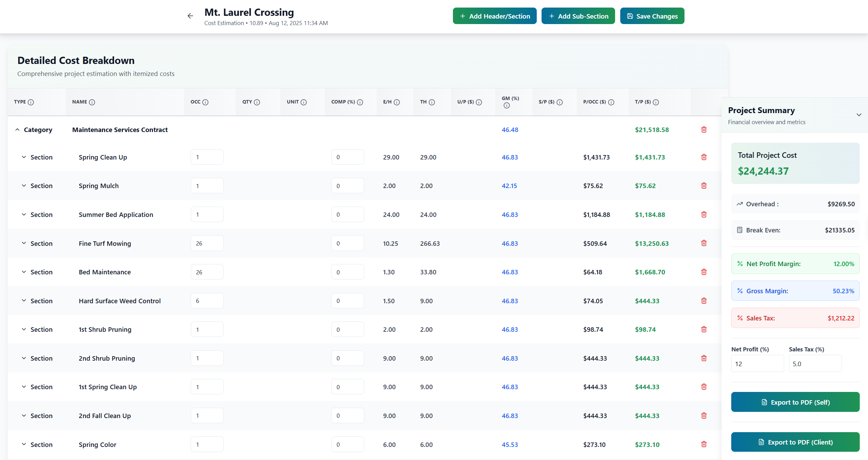The image size is (868, 460).
Task: Click Add Header/Section button
Action: (x=494, y=16)
